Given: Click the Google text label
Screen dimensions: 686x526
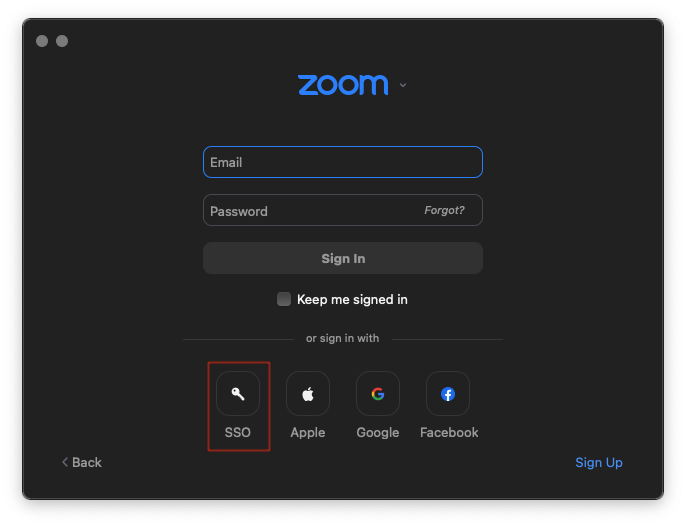Looking at the screenshot, I should tap(378, 433).
